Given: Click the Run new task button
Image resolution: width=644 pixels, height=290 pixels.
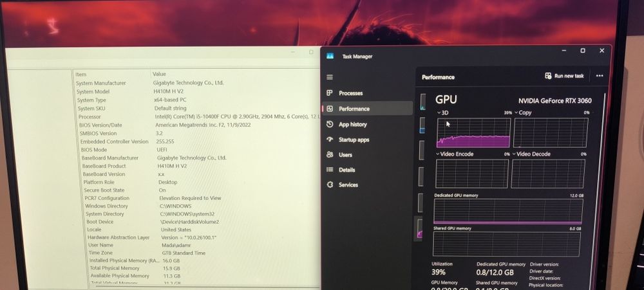Looking at the screenshot, I should [564, 76].
